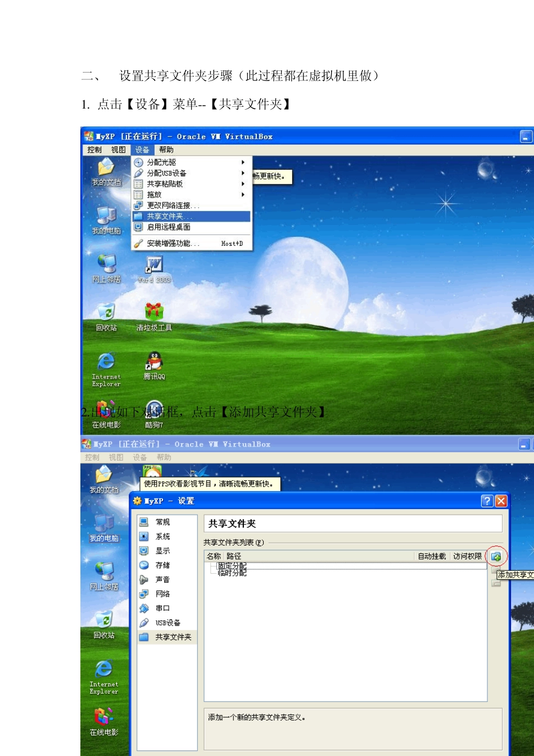Click the 路径 column header
The width and height of the screenshot is (534, 756).
319,556
